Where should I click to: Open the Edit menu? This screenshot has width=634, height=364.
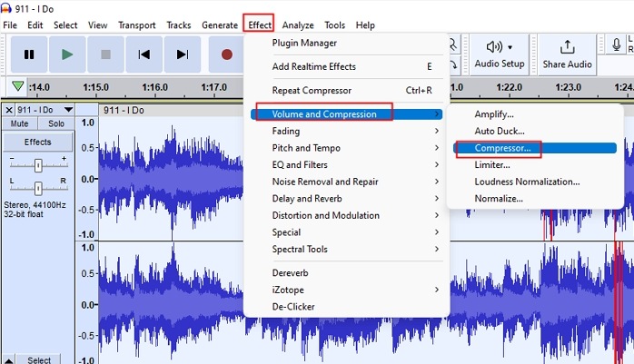coord(35,25)
